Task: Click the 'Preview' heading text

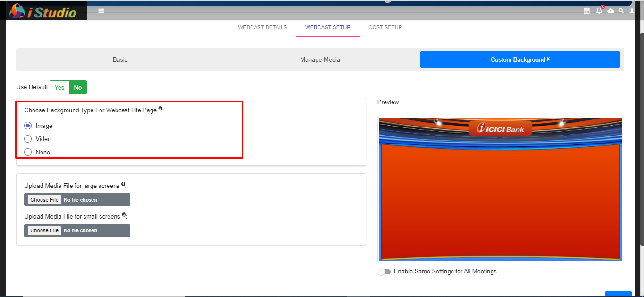Action: tap(388, 102)
